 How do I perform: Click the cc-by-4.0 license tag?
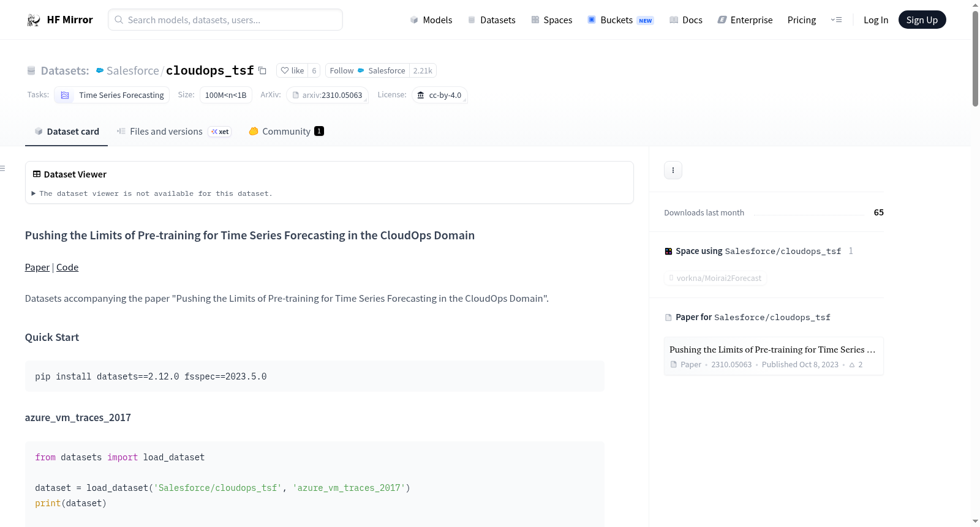(440, 95)
